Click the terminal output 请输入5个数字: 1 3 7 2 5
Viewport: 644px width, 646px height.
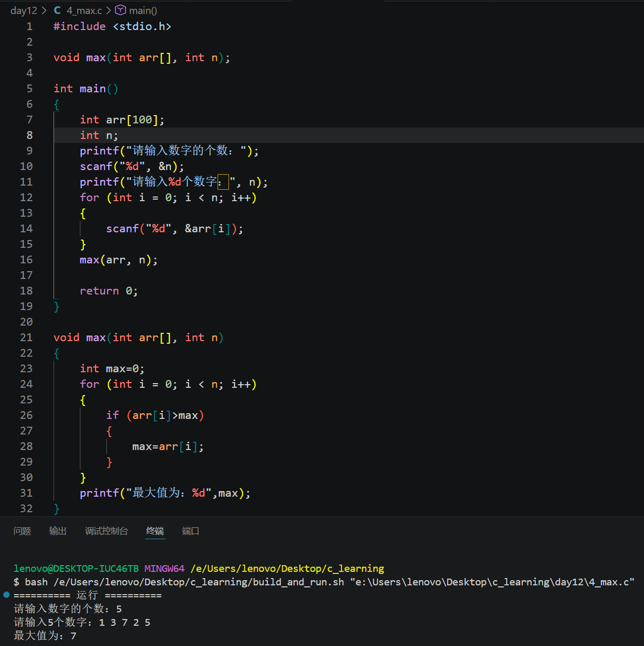point(82,622)
